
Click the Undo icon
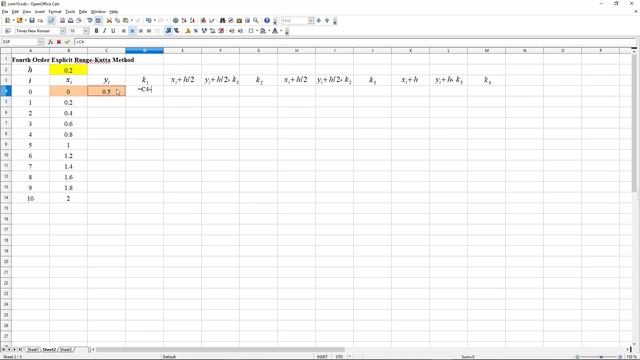coord(148,20)
